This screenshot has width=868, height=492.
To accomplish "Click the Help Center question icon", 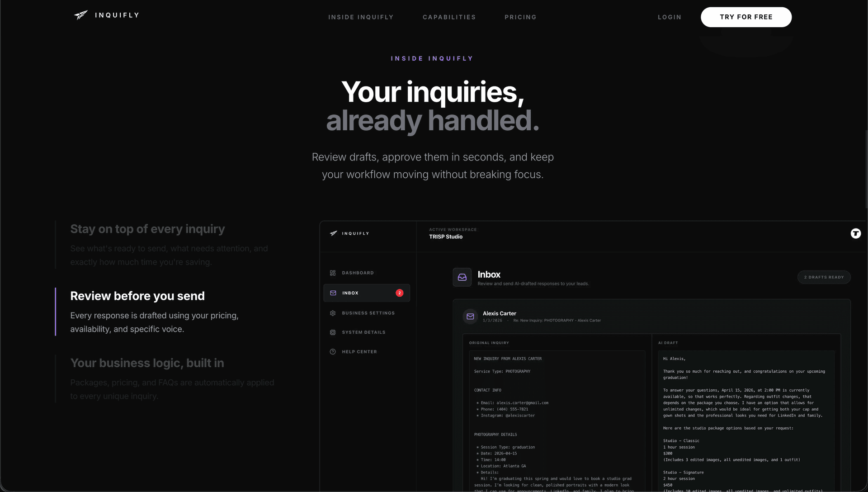I will 333,351.
